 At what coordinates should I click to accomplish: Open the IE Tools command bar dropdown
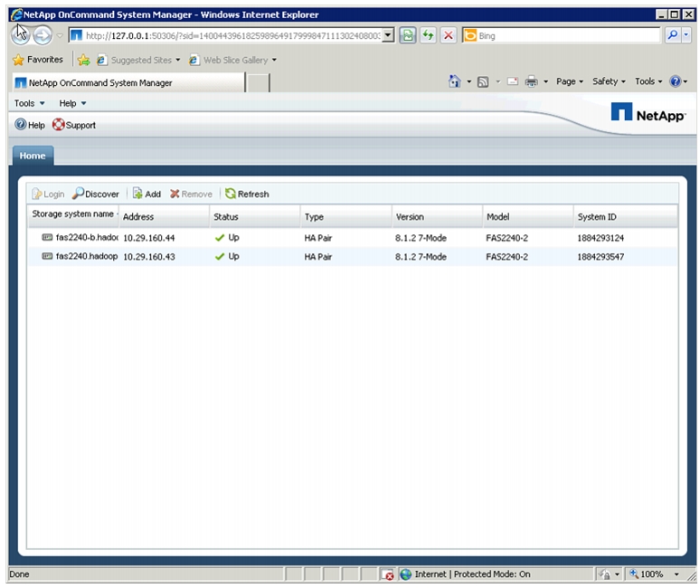pos(648,81)
